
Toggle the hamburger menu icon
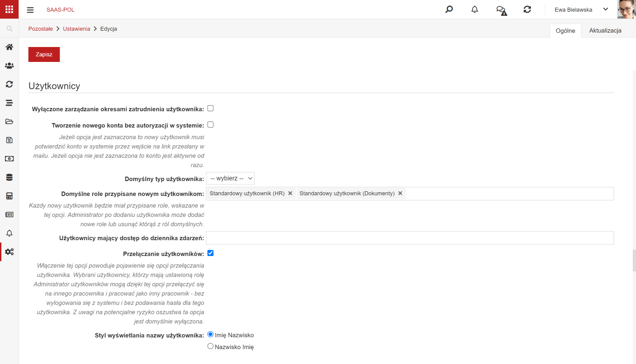30,10
